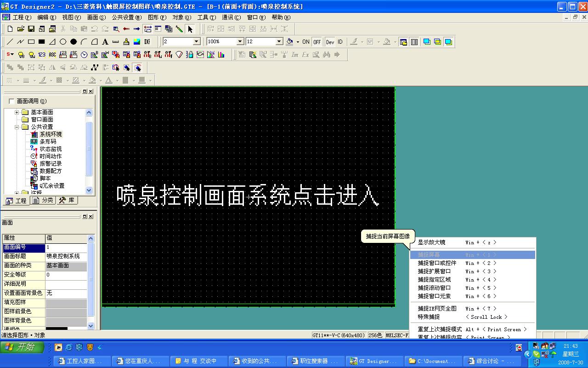The height and width of the screenshot is (368, 588).
Task: Open the 100% zoom dropdown
Action: (x=240, y=42)
